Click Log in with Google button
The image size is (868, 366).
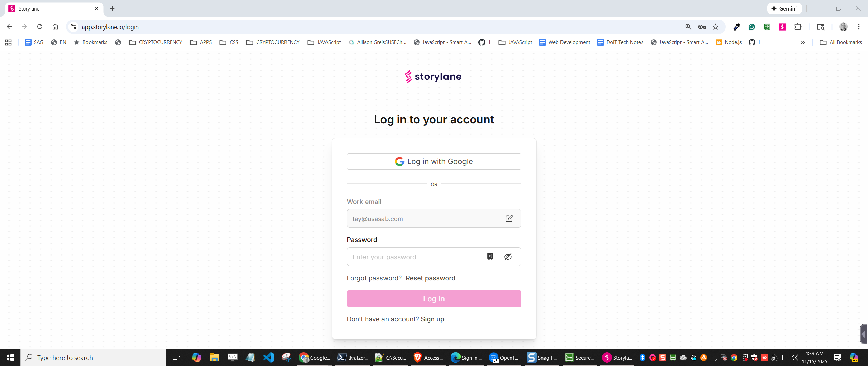[x=434, y=161]
